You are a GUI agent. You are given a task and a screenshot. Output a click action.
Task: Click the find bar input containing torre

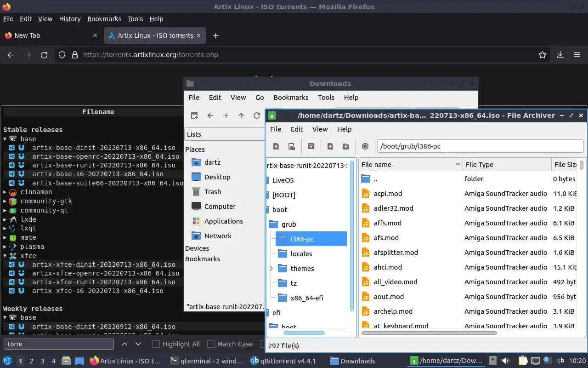[59, 344]
